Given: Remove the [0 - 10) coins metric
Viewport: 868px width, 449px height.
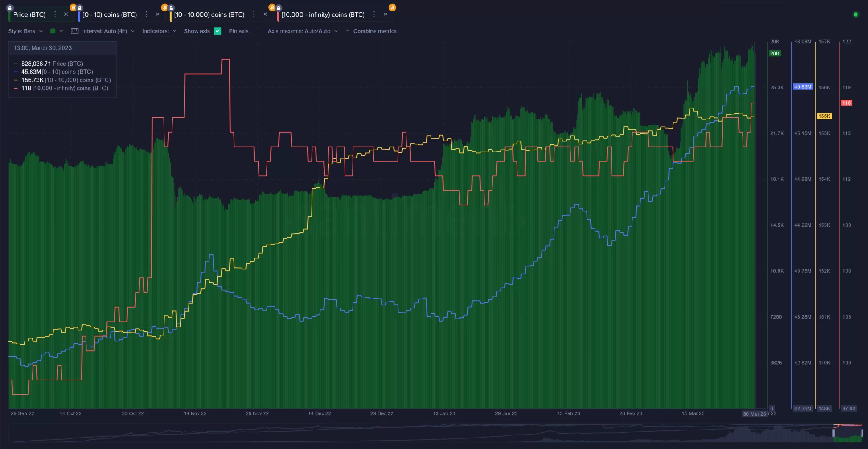Looking at the screenshot, I should [x=158, y=14].
